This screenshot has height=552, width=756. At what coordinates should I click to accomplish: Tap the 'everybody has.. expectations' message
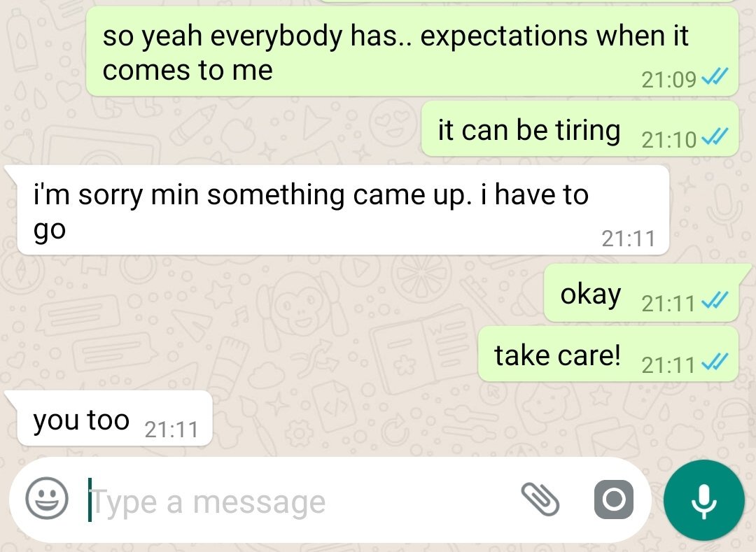click(412, 51)
